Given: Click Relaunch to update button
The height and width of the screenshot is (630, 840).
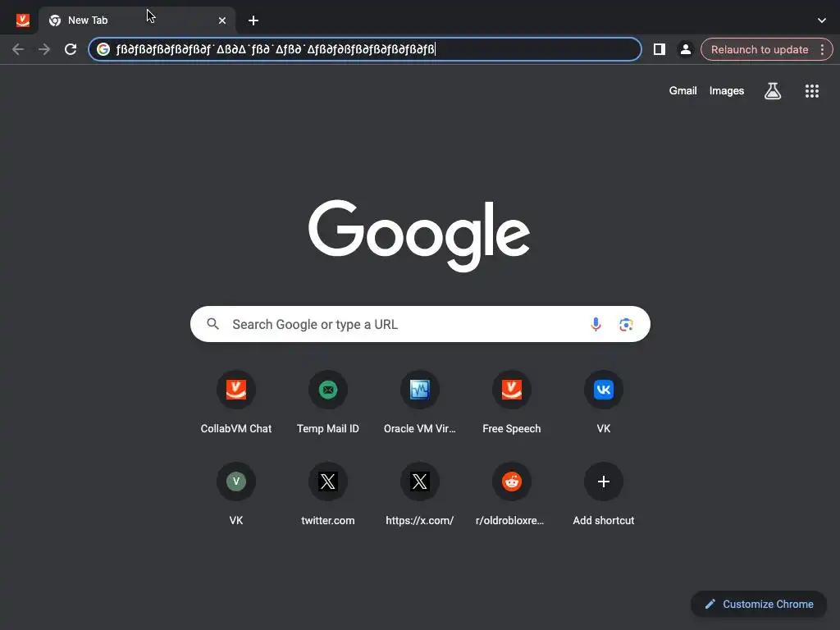Looking at the screenshot, I should [759, 49].
